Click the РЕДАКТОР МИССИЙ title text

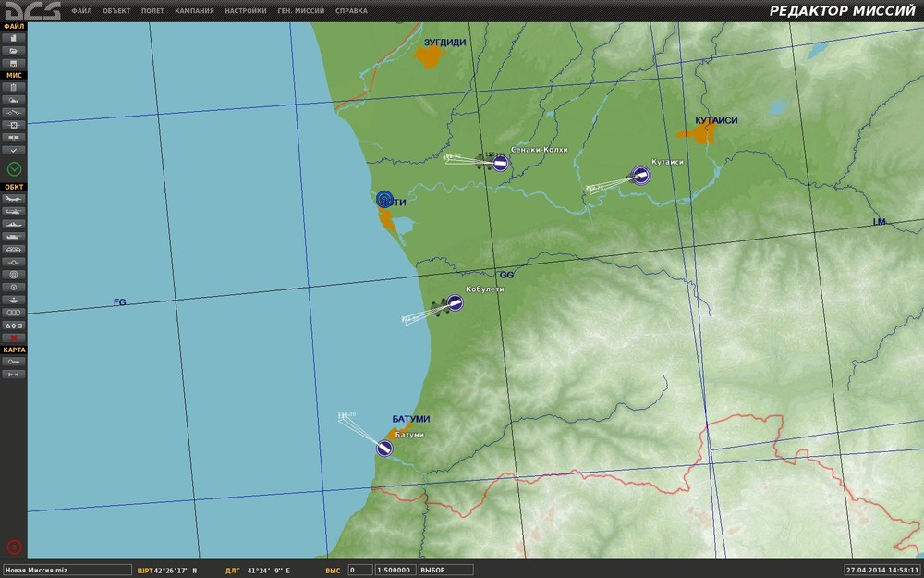click(843, 11)
